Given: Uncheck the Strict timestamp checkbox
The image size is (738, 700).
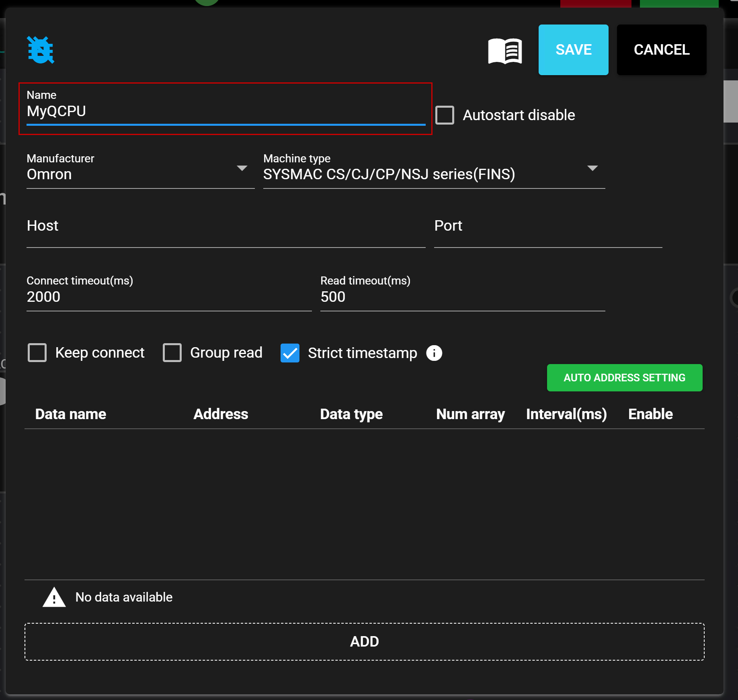Looking at the screenshot, I should click(x=290, y=353).
